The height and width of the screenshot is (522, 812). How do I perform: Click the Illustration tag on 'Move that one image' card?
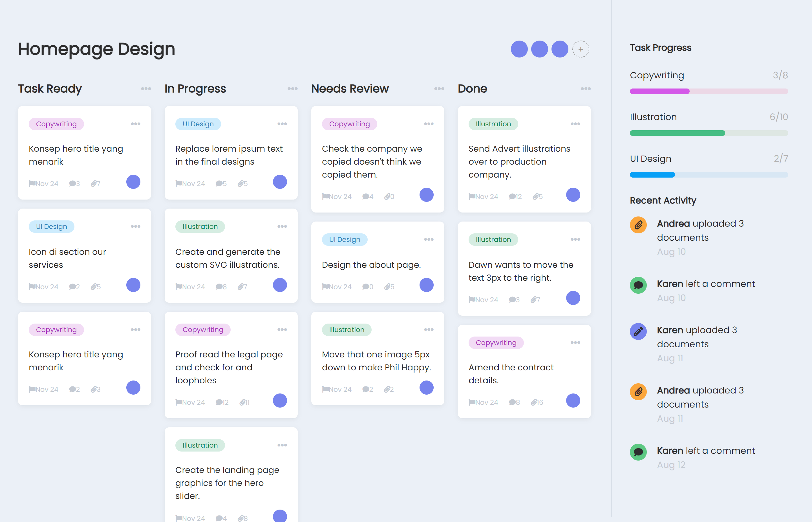pos(347,330)
